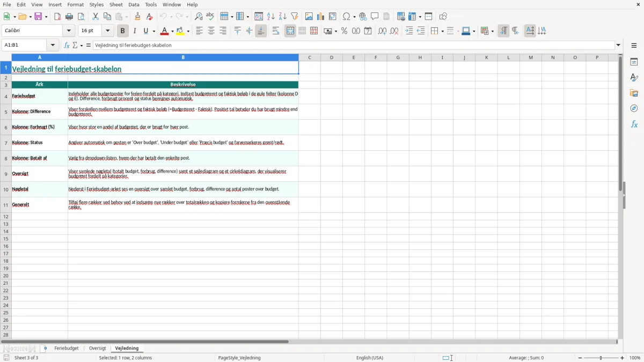
Task: Open sidebar Gallery panel icon
Action: [634, 93]
